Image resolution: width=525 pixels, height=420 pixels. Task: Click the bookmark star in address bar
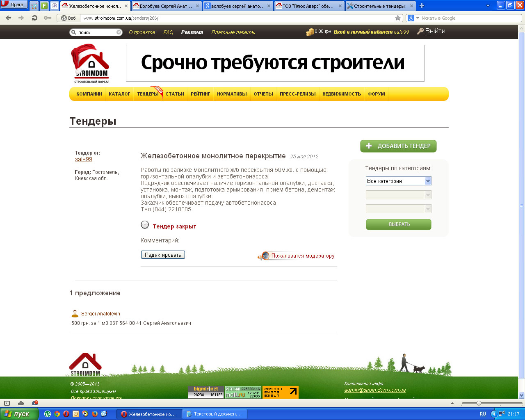pos(398,18)
